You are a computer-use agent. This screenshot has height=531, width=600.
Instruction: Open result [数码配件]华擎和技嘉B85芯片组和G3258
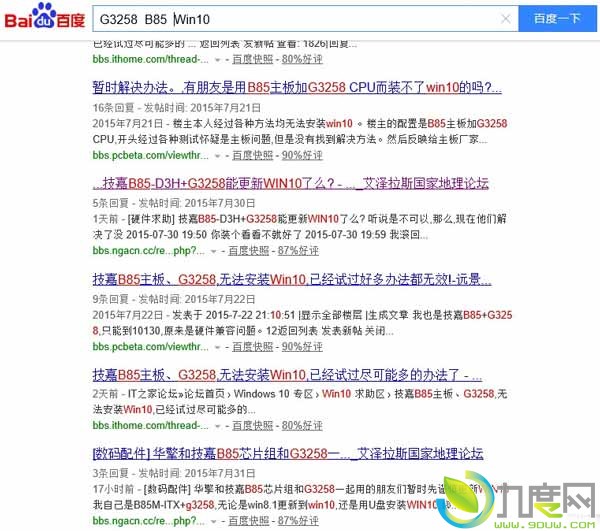pos(288,453)
